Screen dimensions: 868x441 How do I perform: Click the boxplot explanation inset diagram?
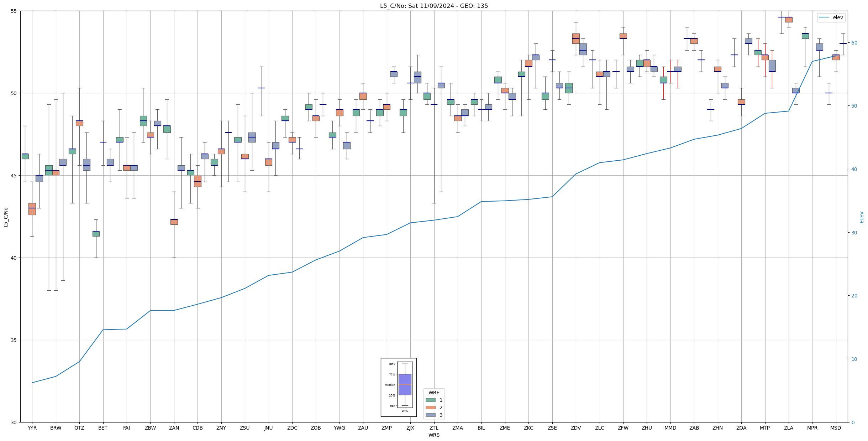tap(399, 387)
